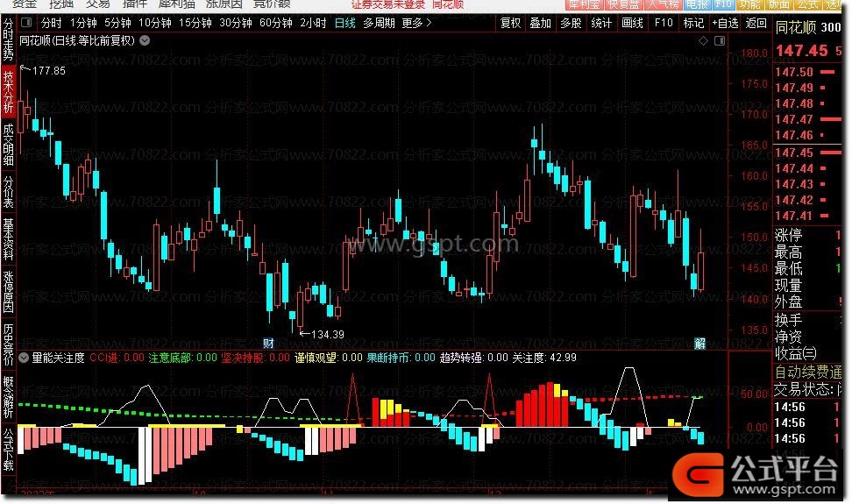The width and height of the screenshot is (852, 504).
Task: Toggle the side panel icon near diamond
Action: pyautogui.click(x=720, y=40)
